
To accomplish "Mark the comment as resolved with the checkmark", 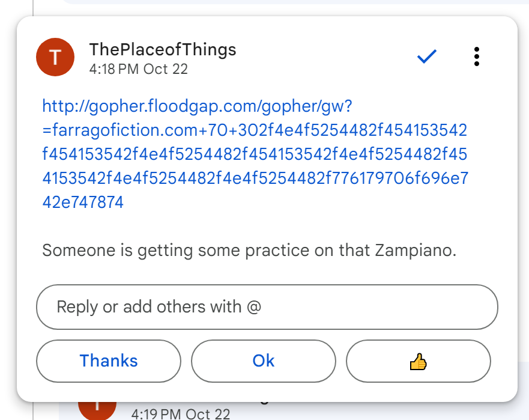I will pyautogui.click(x=426, y=57).
